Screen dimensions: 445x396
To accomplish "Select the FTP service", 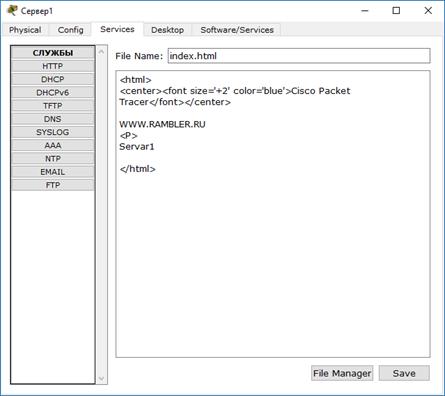I will coord(53,185).
